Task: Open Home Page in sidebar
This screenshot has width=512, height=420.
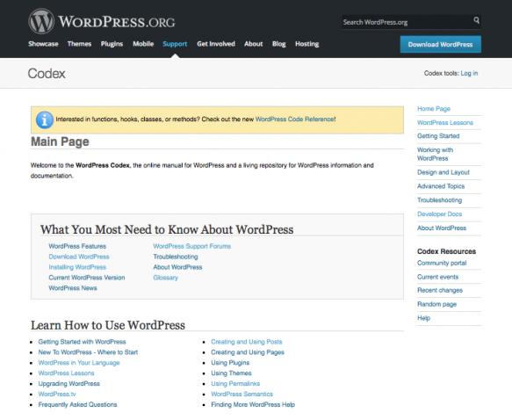Action: coord(434,109)
